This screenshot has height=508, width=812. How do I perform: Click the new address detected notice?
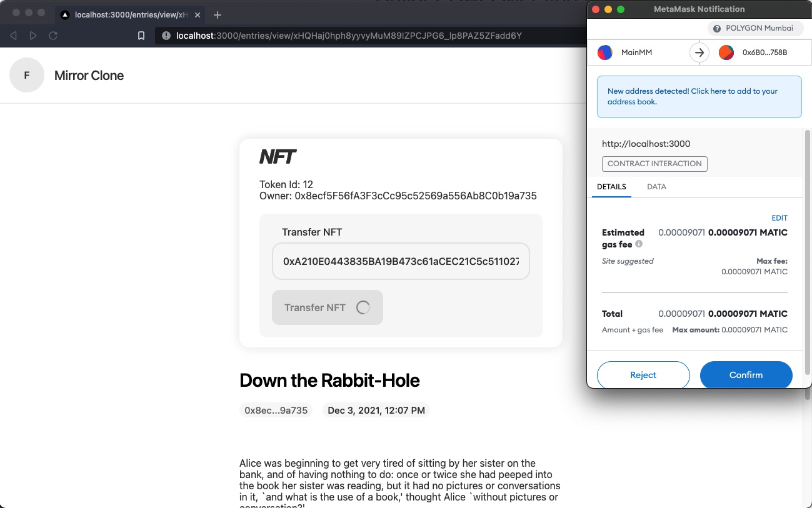coord(699,96)
